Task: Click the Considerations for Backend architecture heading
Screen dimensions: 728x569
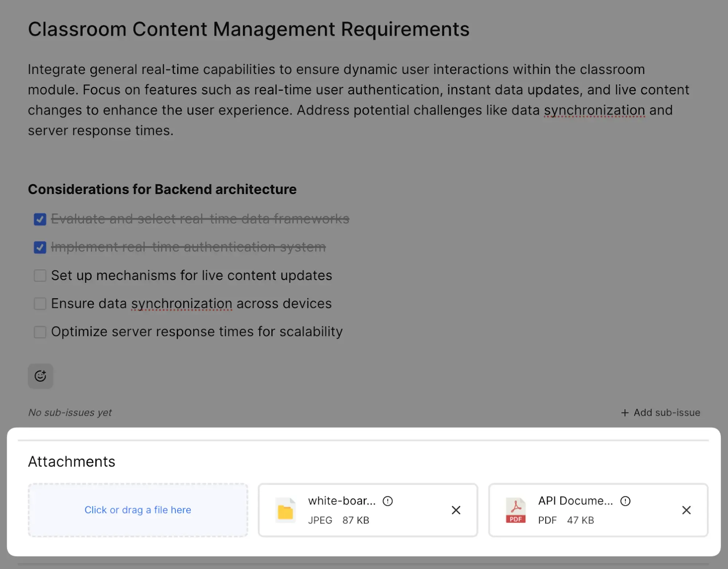Action: [162, 189]
